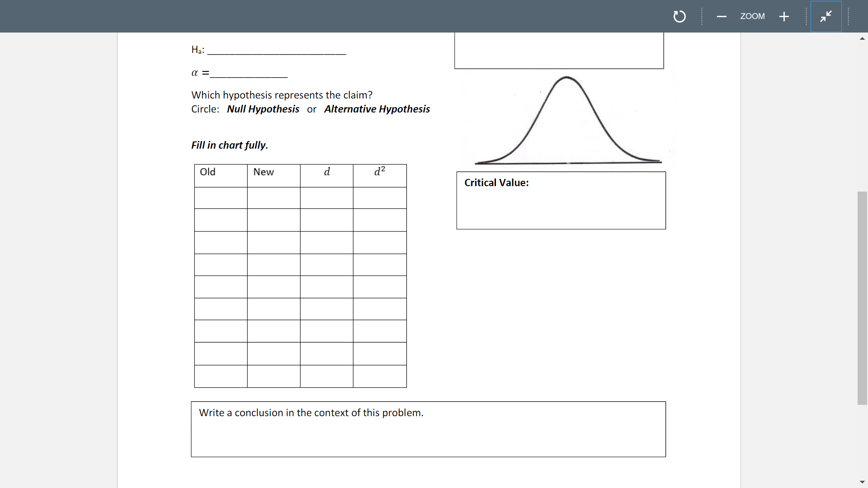Image resolution: width=868 pixels, height=488 pixels.
Task: Click the empty box above the curve
Action: (559, 50)
